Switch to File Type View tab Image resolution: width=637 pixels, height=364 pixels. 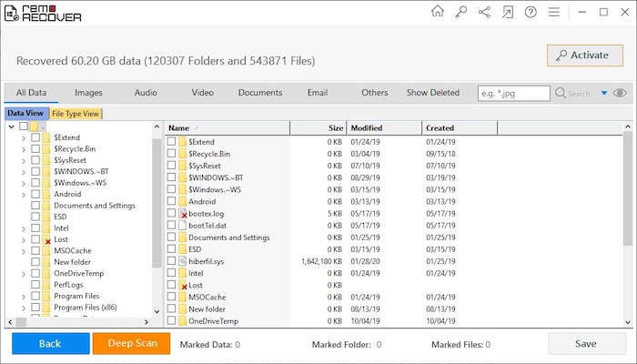(x=76, y=114)
